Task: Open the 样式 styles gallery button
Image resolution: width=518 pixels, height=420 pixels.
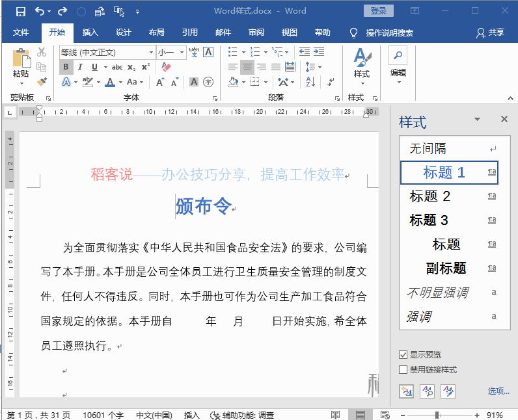Action: [x=362, y=67]
